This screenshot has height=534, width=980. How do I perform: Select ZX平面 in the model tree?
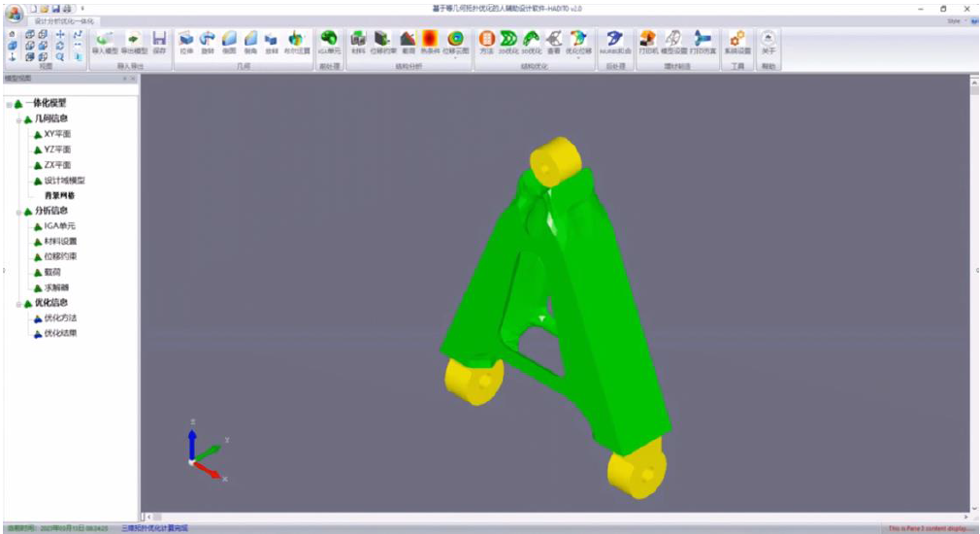(57, 165)
